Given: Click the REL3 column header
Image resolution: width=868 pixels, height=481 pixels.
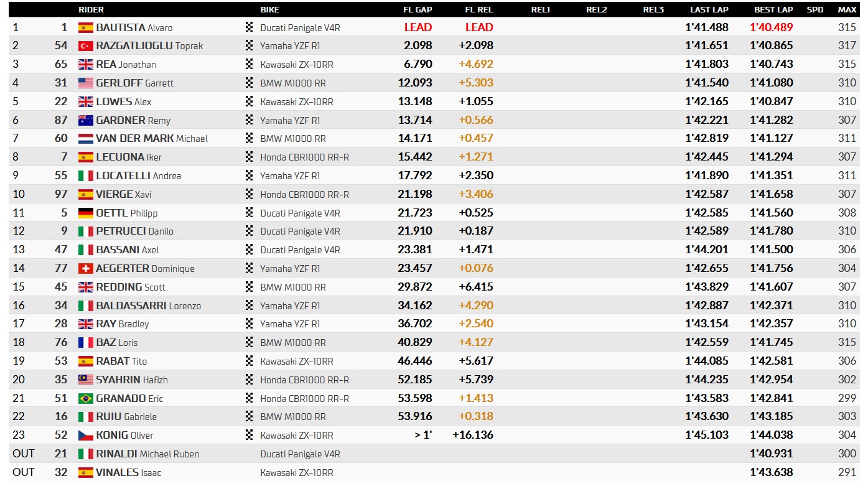Looking at the screenshot, I should tap(653, 9).
